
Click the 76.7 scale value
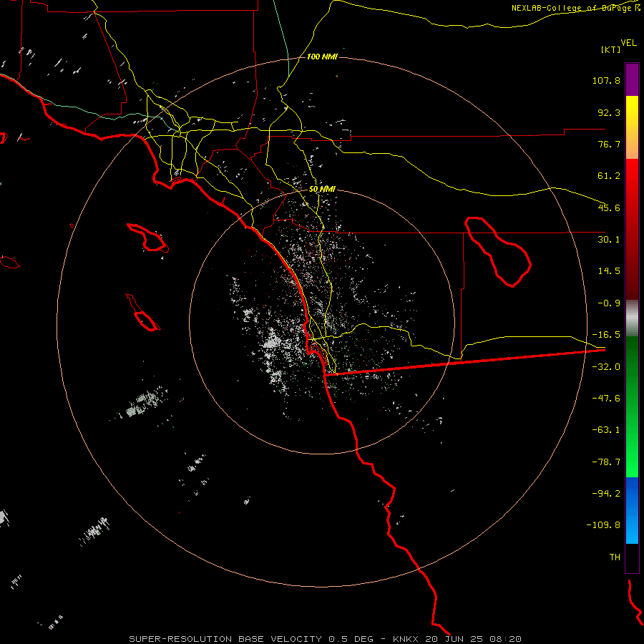609,144
